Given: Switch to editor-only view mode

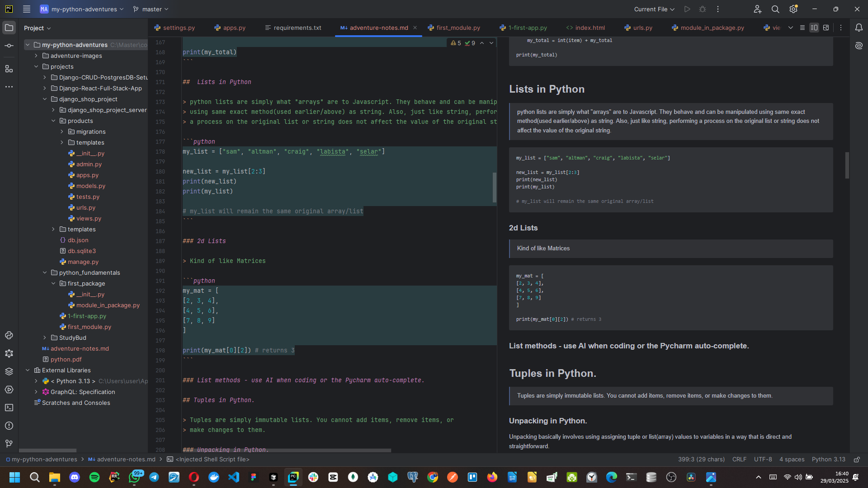Looking at the screenshot, I should (x=802, y=28).
